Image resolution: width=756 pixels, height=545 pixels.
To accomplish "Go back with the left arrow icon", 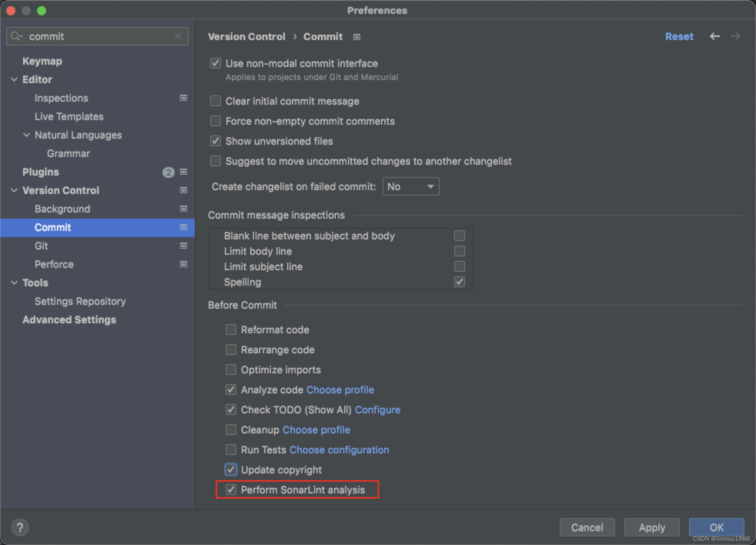I will click(715, 36).
